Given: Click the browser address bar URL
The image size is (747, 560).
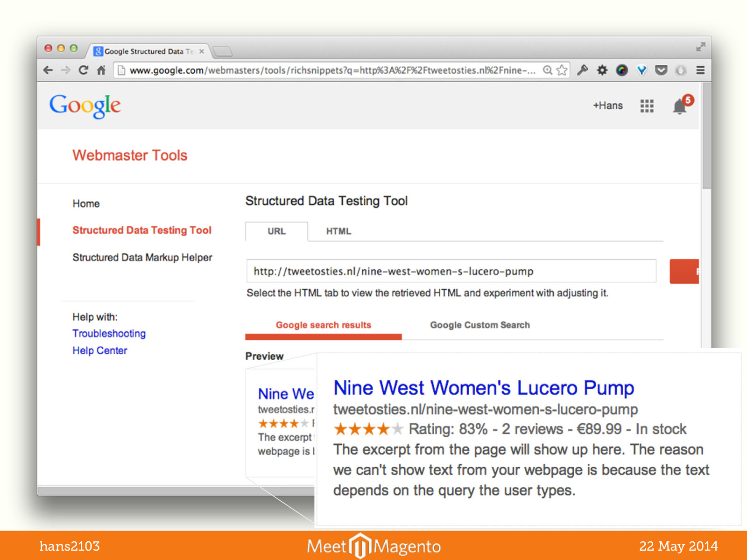Looking at the screenshot, I should [332, 70].
